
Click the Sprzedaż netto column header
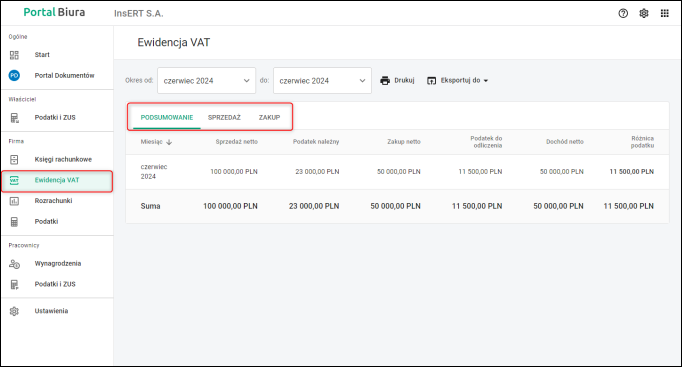click(x=237, y=142)
